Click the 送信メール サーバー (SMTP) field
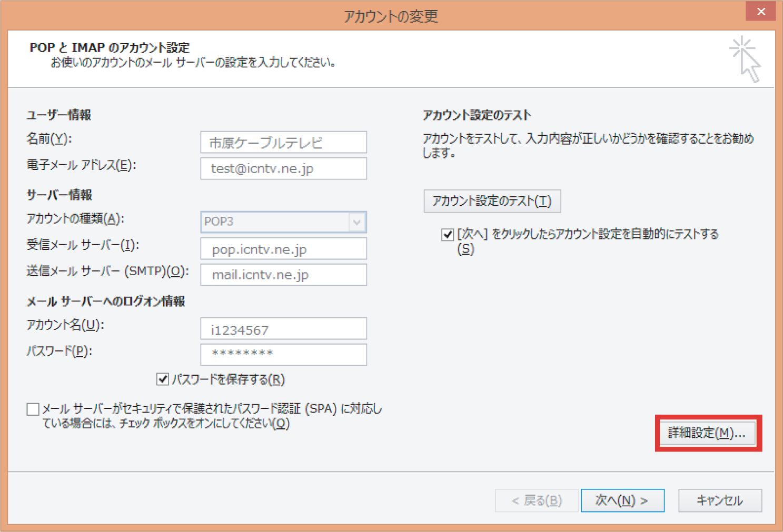Screen dimensions: 783x532 coord(283,275)
